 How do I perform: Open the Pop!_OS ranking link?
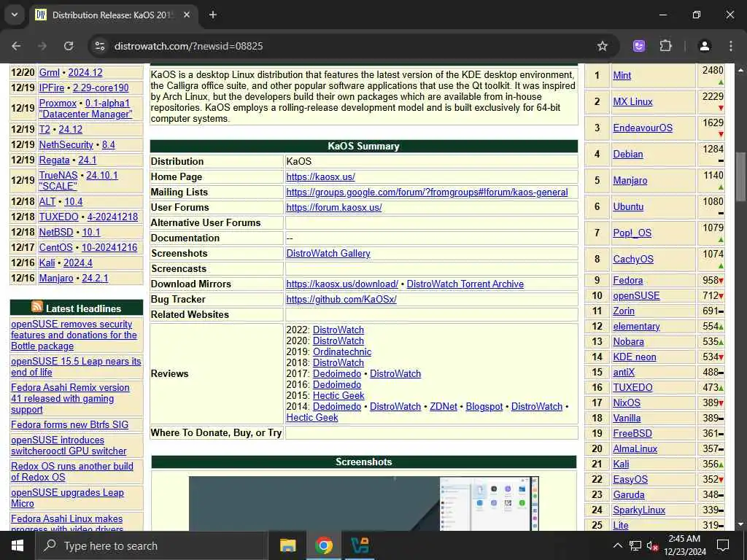coord(632,233)
